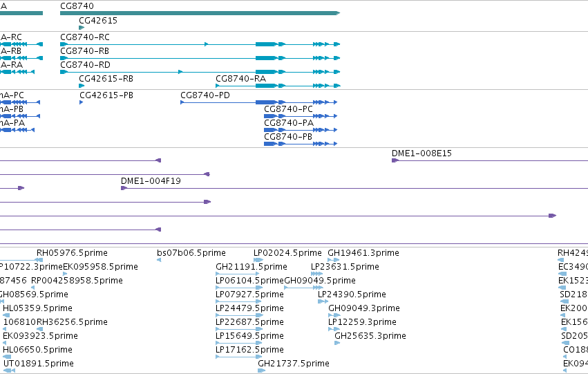Select the LP15649.5prime EST
This screenshot has width=588, height=374.
[239, 344]
